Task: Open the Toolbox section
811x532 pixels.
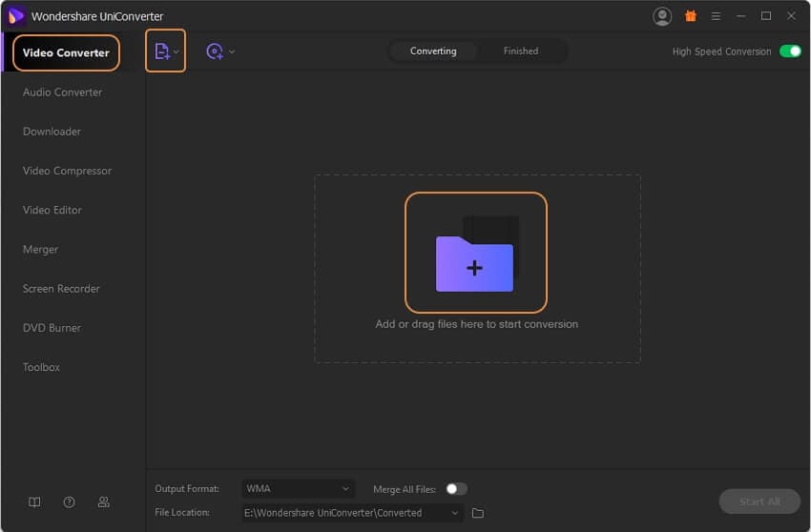Action: pos(41,367)
